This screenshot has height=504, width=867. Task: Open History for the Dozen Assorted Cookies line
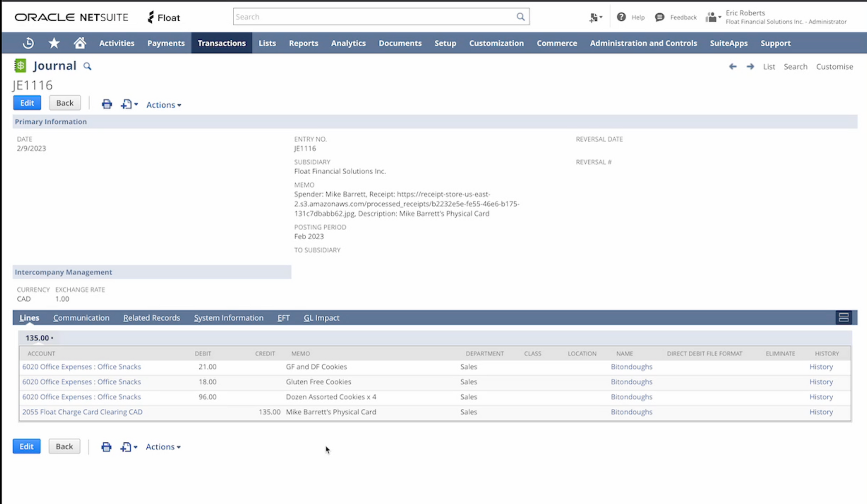coord(821,397)
